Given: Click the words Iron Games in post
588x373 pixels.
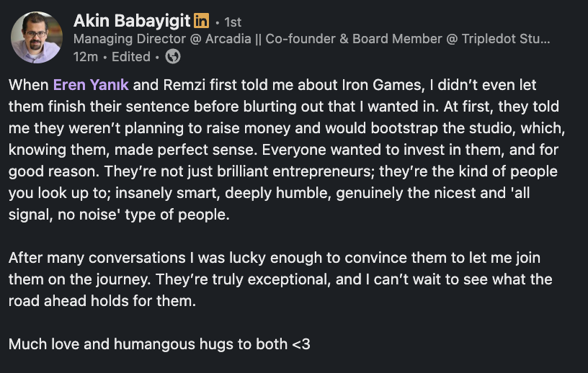Looking at the screenshot, I should (325, 85).
